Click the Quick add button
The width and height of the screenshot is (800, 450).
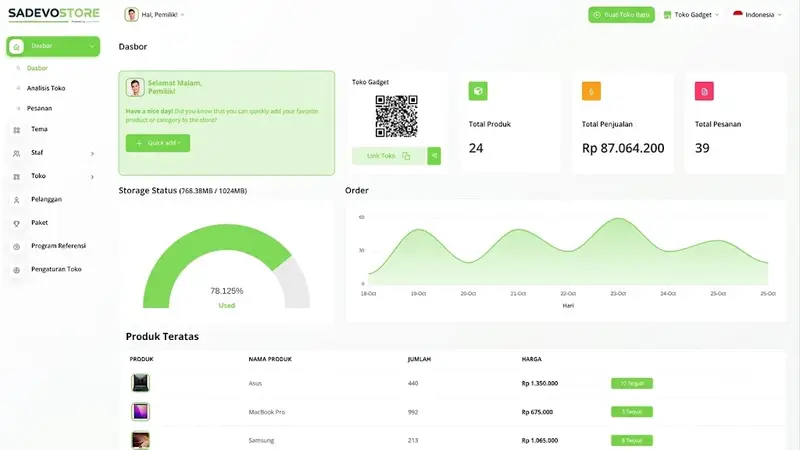(158, 143)
